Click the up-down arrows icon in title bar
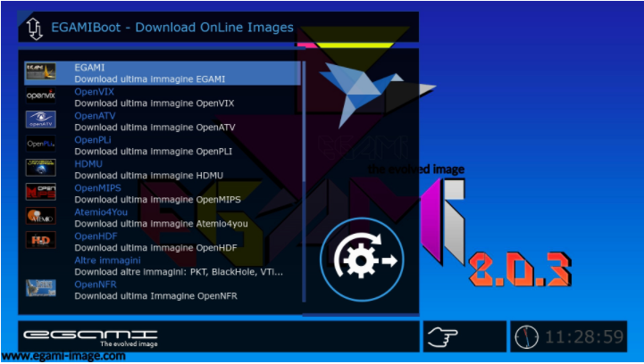 click(35, 29)
